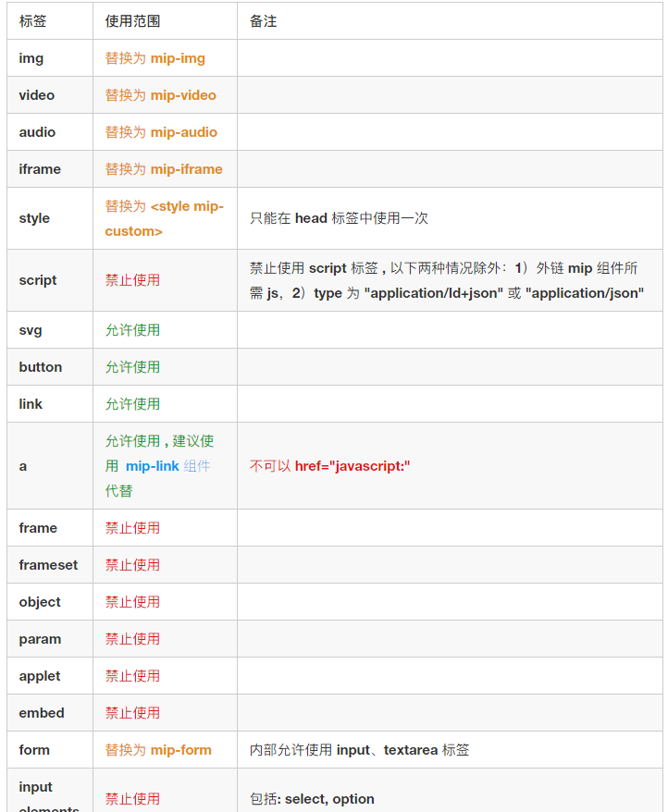Click the 禁止使用 text in frameset row
The image size is (668, 812).
point(132,565)
